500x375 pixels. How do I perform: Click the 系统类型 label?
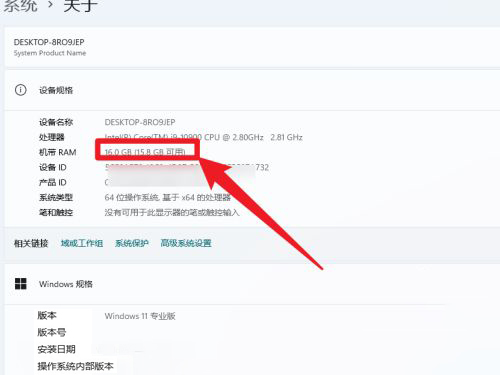click(x=56, y=197)
